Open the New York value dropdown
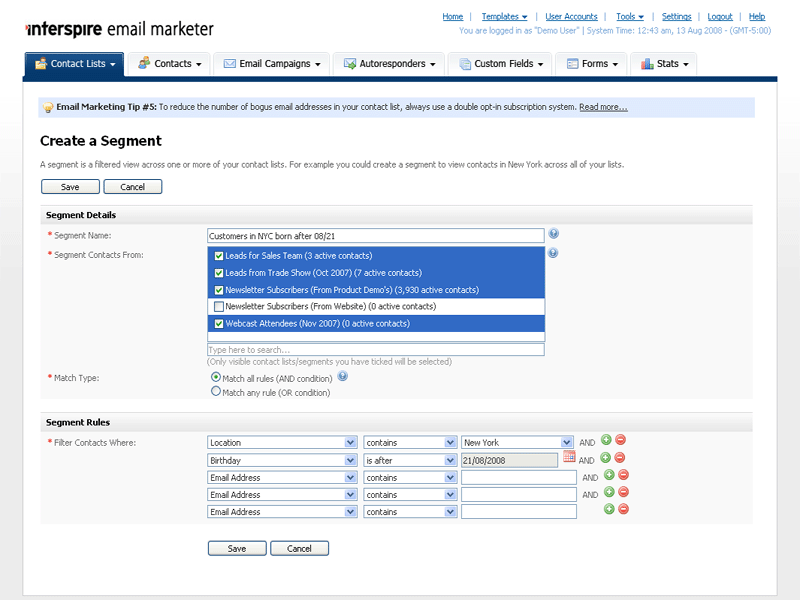Viewport: 800px width, 600px height. 517,442
